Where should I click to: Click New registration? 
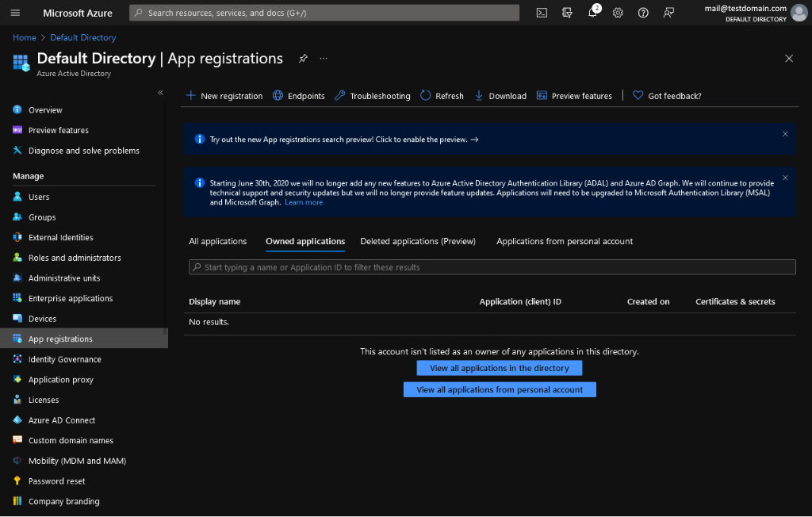[224, 96]
